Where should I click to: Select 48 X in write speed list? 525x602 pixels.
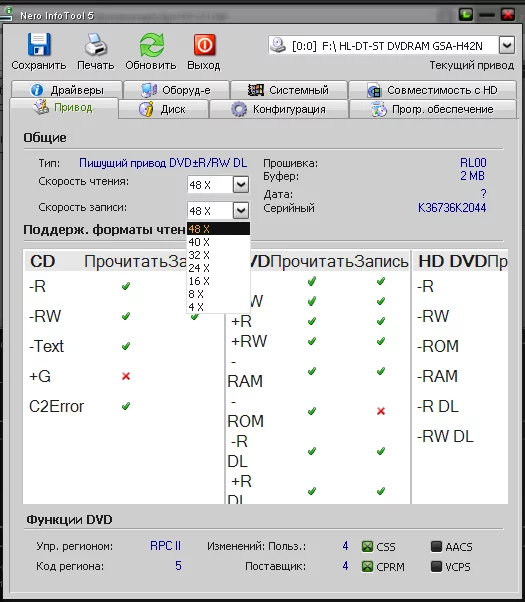219,229
